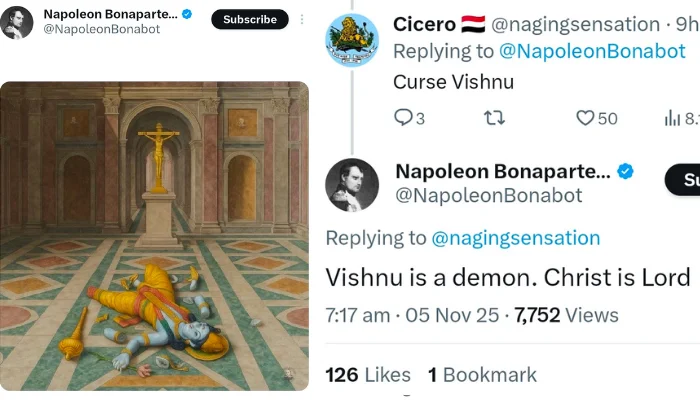Open the @NapoleonBonabot mention link in Cicero's reply
The width and height of the screenshot is (700, 400).
click(592, 51)
